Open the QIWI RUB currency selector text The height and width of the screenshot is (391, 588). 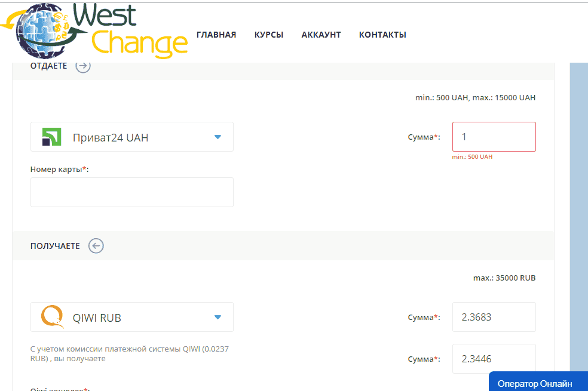pyautogui.click(x=97, y=318)
